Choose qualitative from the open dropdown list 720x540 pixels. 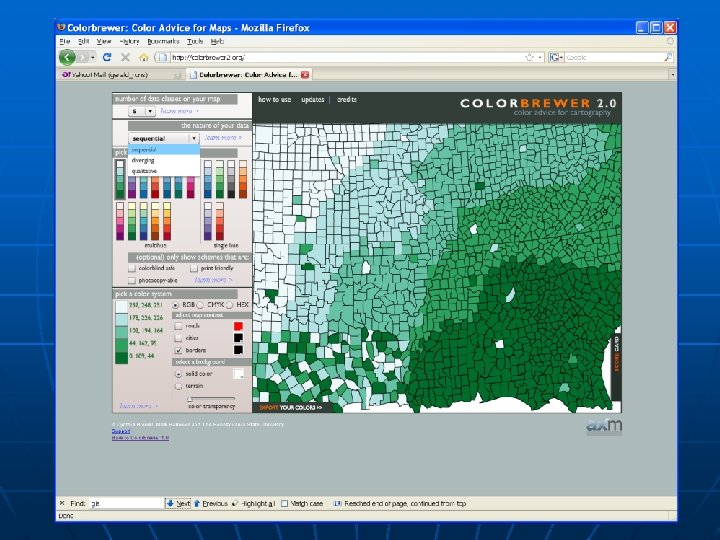[164, 171]
